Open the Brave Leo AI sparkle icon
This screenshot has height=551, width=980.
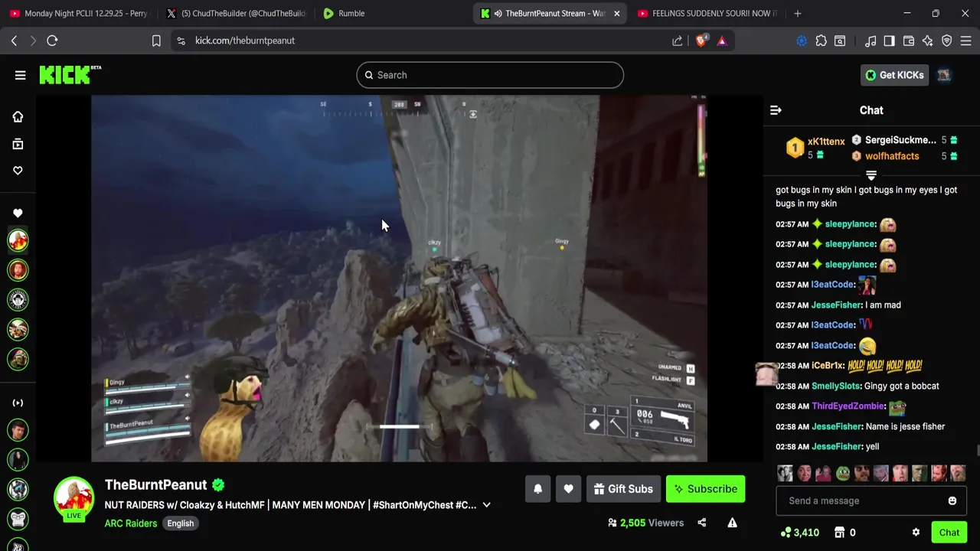927,41
